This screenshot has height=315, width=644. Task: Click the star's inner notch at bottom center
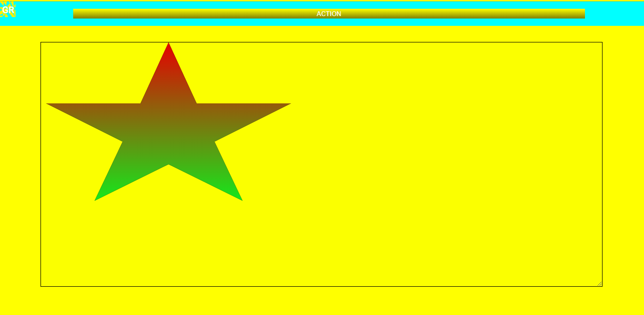click(168, 162)
